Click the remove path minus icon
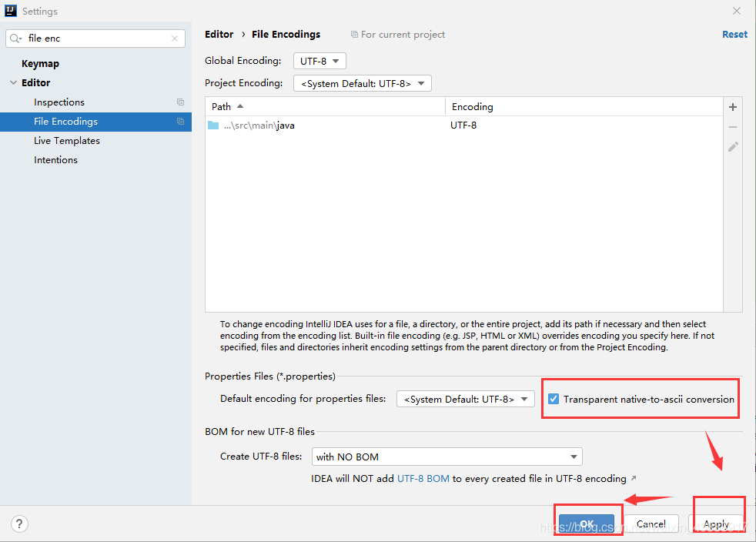The height and width of the screenshot is (542, 756). [x=732, y=127]
